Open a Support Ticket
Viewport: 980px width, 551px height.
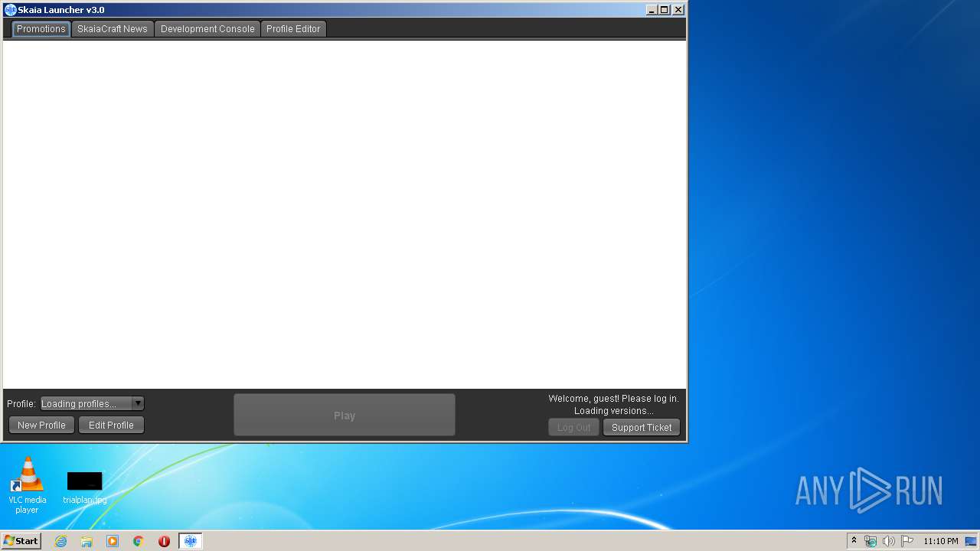pyautogui.click(x=642, y=428)
